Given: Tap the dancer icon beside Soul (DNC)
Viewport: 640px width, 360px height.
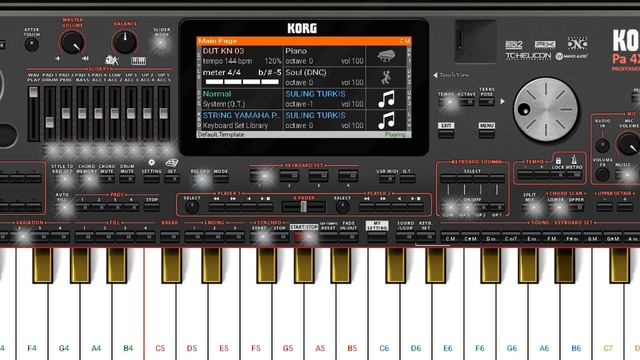Looking at the screenshot, I should tap(386, 77).
